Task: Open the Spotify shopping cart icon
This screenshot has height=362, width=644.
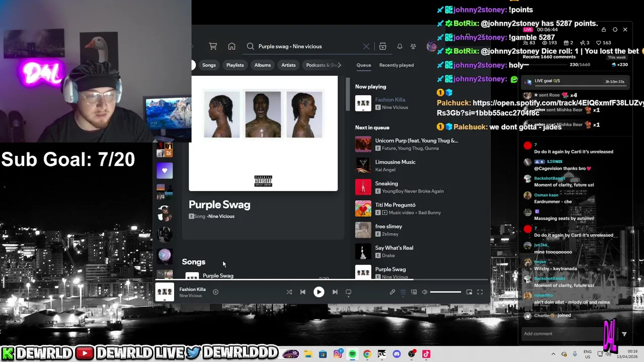Action: (x=213, y=46)
